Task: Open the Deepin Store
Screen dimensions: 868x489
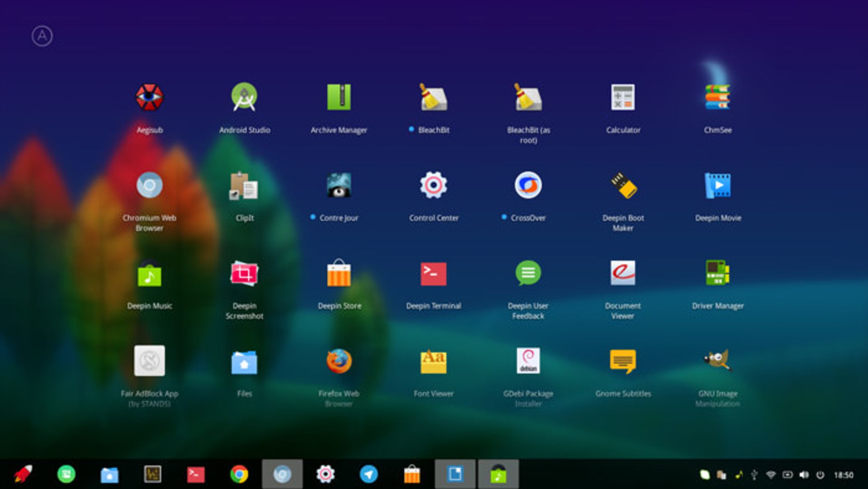Action: (340, 274)
